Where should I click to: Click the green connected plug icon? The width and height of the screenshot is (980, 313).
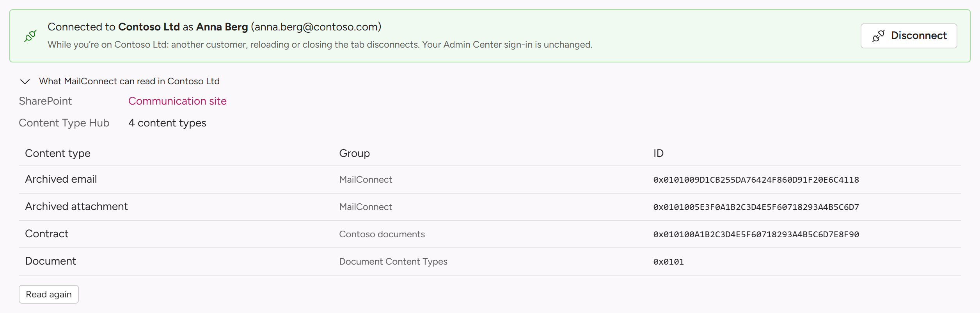[x=30, y=36]
